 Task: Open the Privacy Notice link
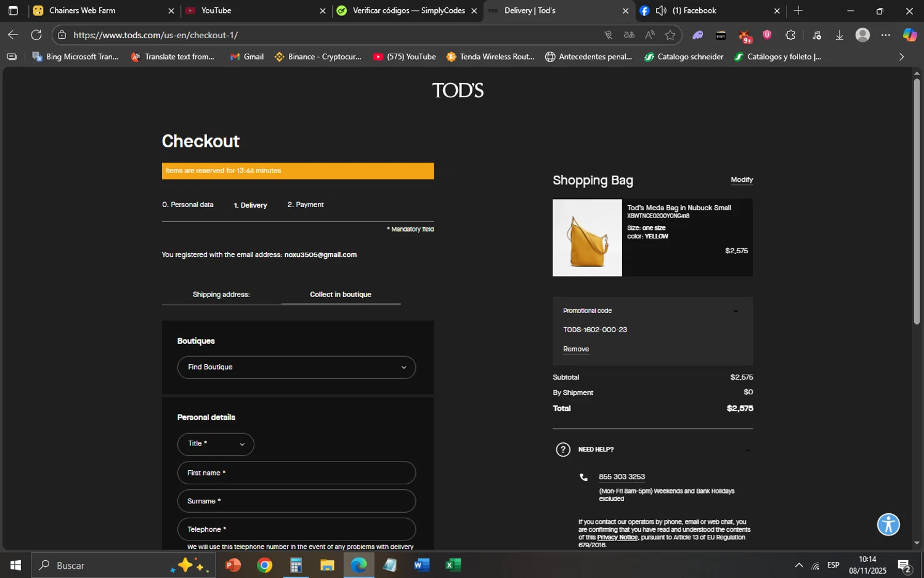[617, 537]
